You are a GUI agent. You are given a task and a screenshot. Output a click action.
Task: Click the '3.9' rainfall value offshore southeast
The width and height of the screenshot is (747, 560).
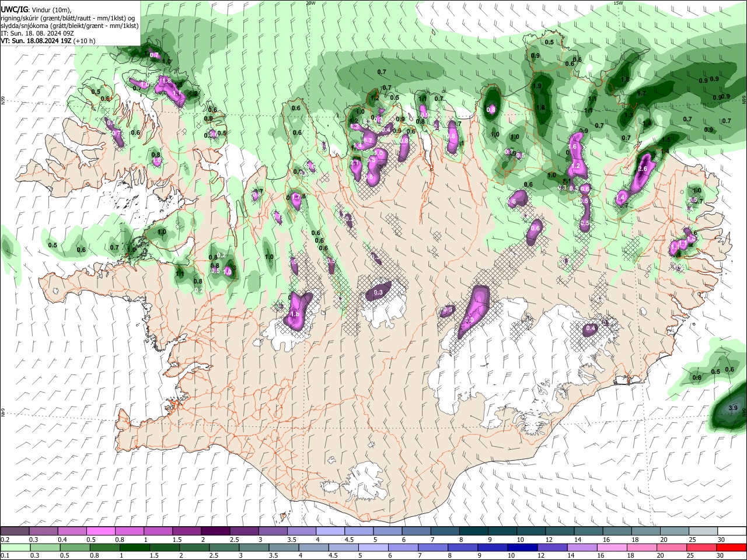point(734,408)
